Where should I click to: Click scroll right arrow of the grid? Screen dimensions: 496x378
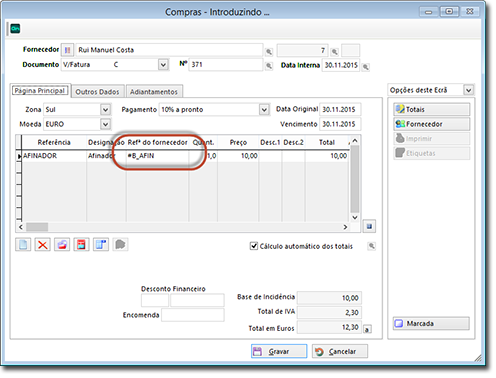pyautogui.click(x=345, y=227)
